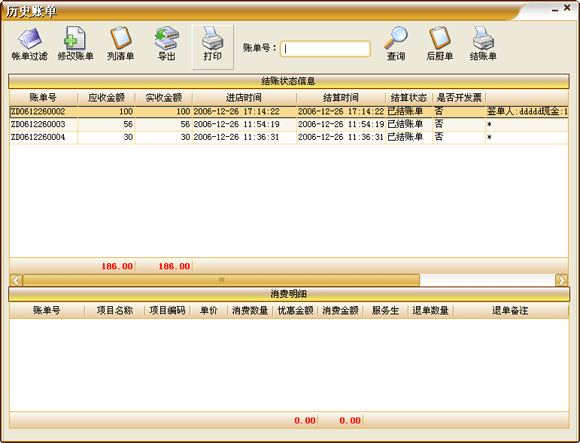Focus the 账单号 input field

pos(326,49)
